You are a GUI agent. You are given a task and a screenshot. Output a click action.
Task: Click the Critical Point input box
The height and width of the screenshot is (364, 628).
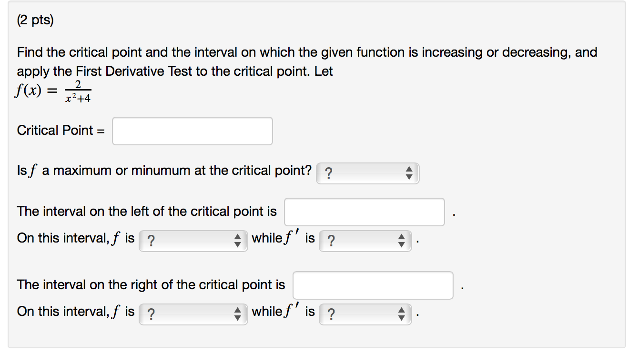point(192,131)
